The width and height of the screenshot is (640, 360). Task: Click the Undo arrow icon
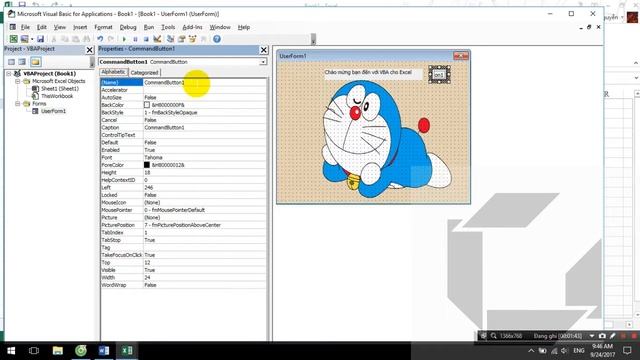[x=100, y=39]
